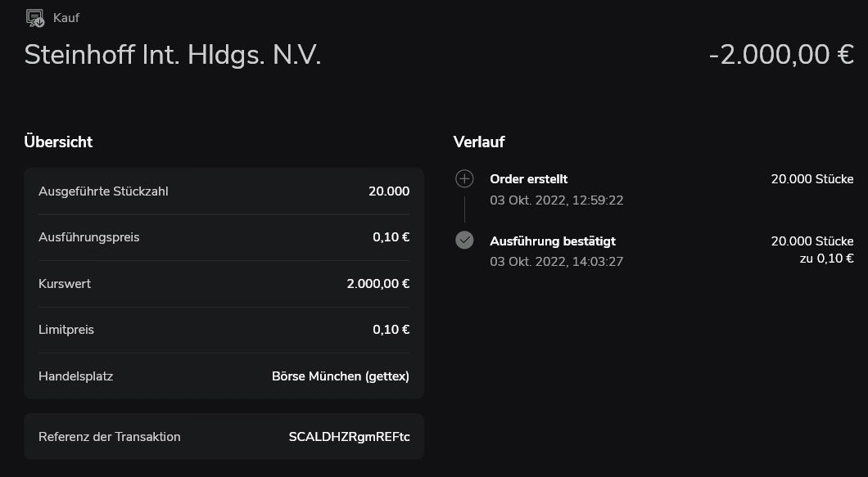This screenshot has width=868, height=477.
Task: Click the Kauf order type icon
Action: click(x=34, y=17)
